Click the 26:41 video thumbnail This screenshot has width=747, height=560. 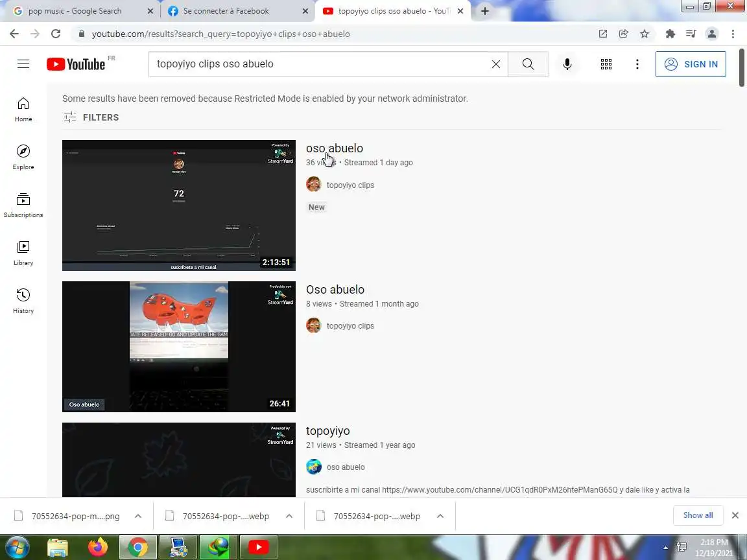179,347
